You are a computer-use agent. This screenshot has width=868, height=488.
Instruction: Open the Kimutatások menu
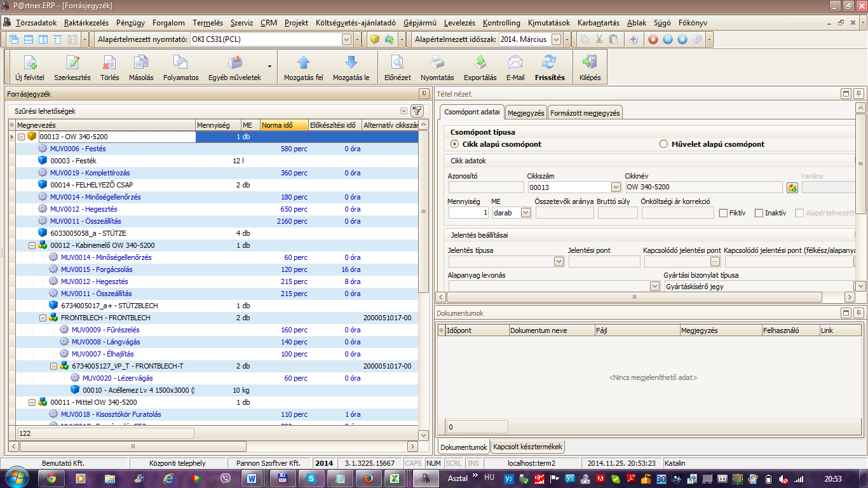(x=549, y=23)
